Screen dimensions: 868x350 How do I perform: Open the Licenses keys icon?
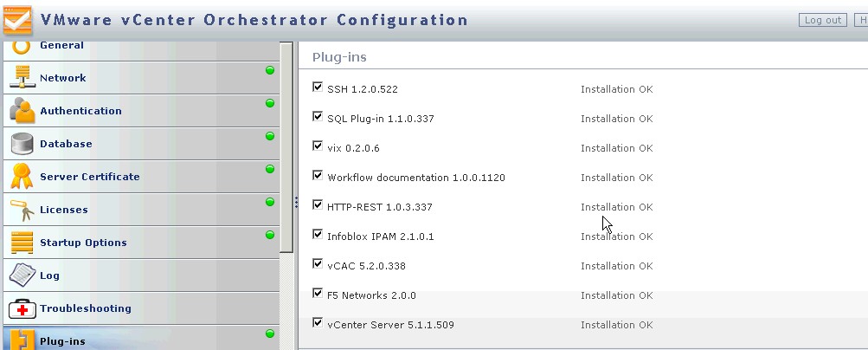22,210
